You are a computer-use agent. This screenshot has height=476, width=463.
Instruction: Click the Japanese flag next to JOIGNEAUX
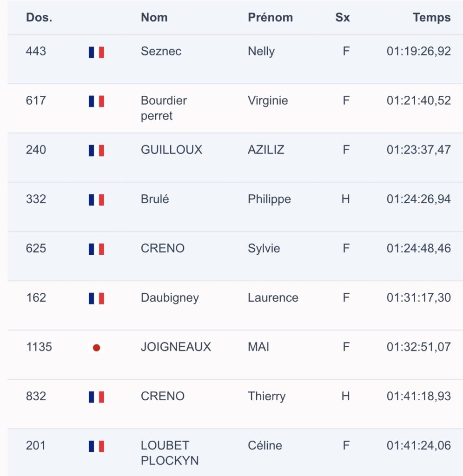coord(96,348)
